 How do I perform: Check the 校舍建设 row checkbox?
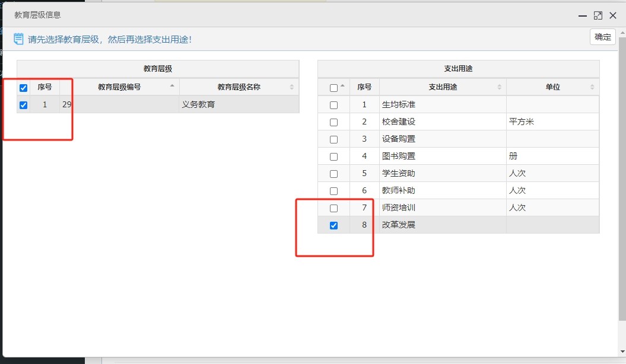click(x=333, y=122)
